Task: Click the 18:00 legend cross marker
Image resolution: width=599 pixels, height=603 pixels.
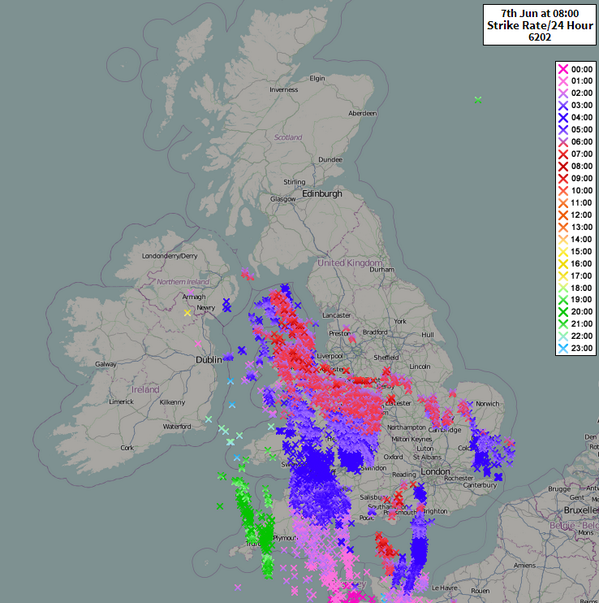Action: point(563,288)
